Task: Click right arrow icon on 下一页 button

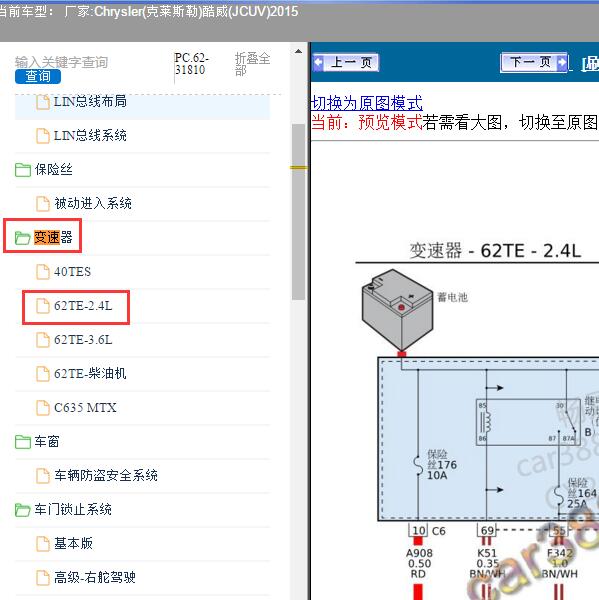Action: coord(562,62)
